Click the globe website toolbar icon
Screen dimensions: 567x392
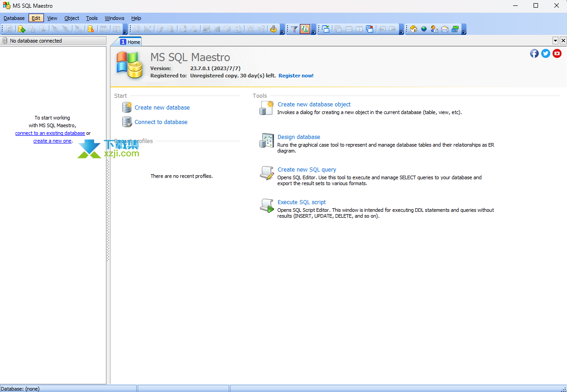(x=424, y=29)
